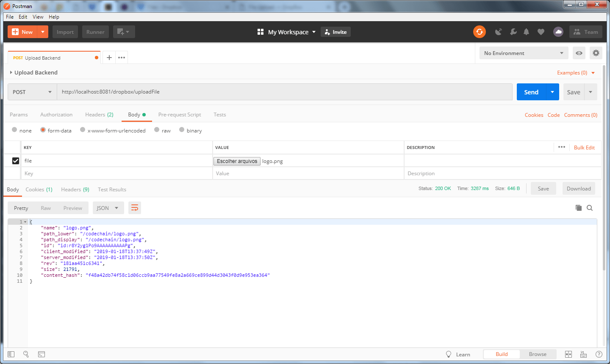
Task: Search the response with the magnifier icon
Action: coord(590,208)
